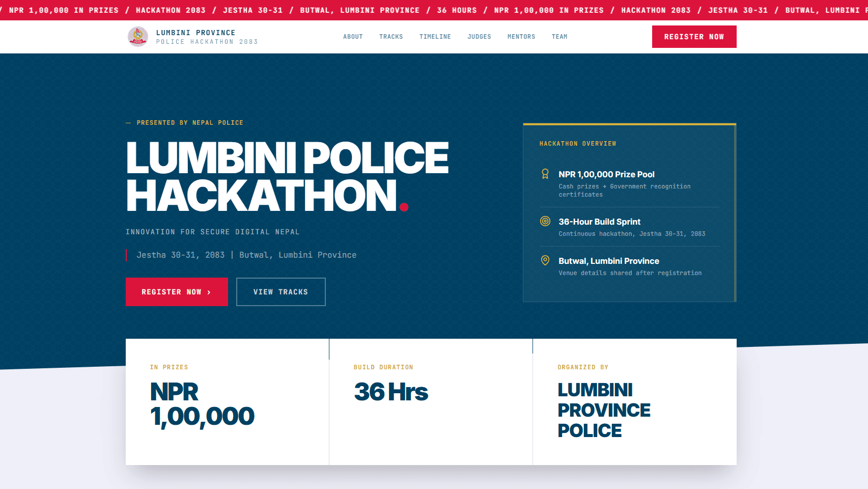Viewport: 868px width, 489px height.
Task: Click the NPR 1,00,000 stat figure
Action: pyautogui.click(x=202, y=404)
